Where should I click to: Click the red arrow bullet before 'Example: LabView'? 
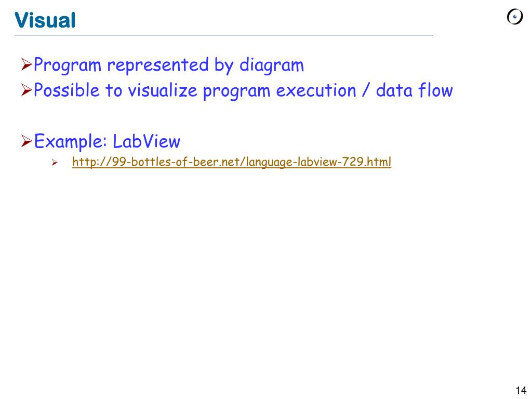[26, 141]
